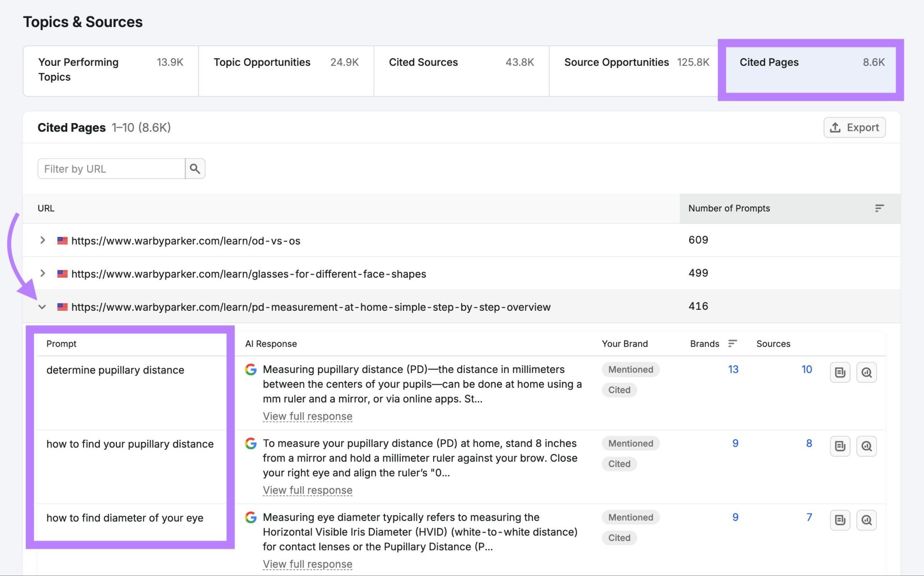Click the 'Your Brand' column header
Image resolution: width=924 pixels, height=576 pixels.
(625, 344)
